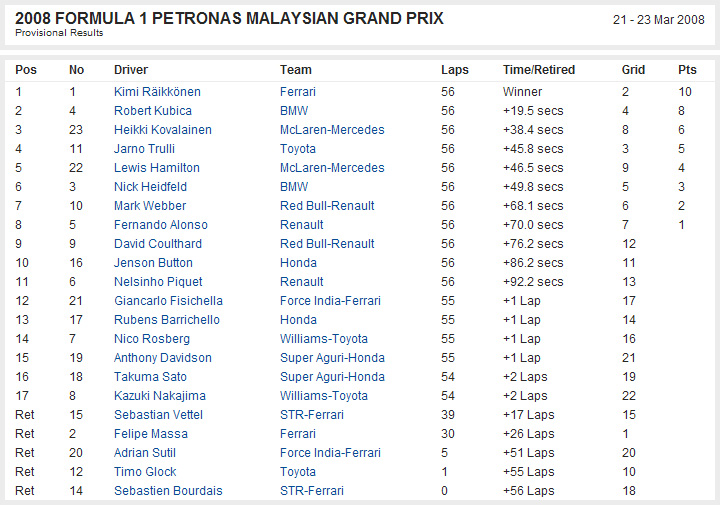721x505 pixels.
Task: Click the Felipe Massa driver name
Action: [151, 434]
